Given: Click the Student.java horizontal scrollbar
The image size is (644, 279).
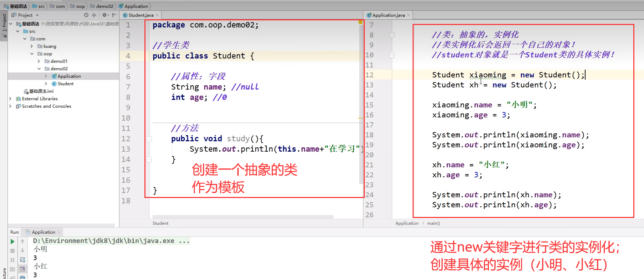Looking at the screenshot, I should [243, 217].
